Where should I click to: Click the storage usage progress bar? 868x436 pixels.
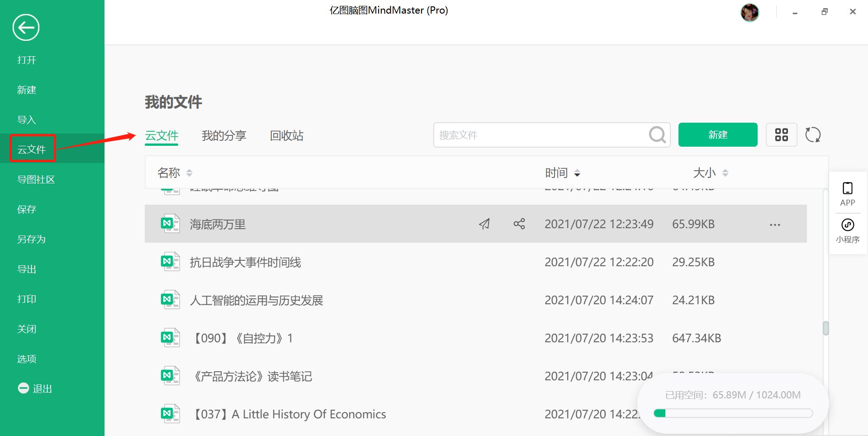pos(733,413)
